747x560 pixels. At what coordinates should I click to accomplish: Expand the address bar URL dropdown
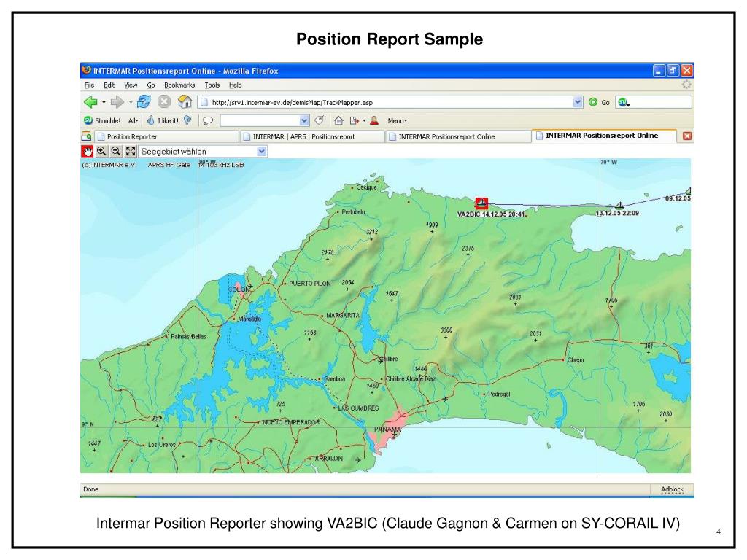click(578, 102)
